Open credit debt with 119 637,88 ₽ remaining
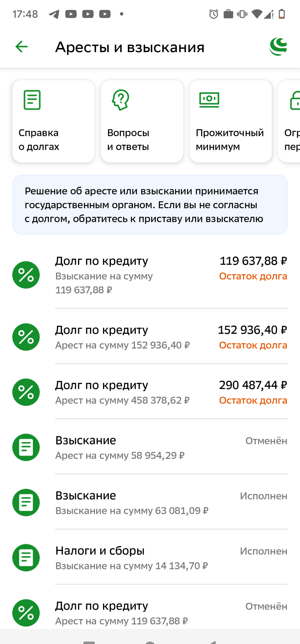The width and height of the screenshot is (300, 644). click(150, 275)
